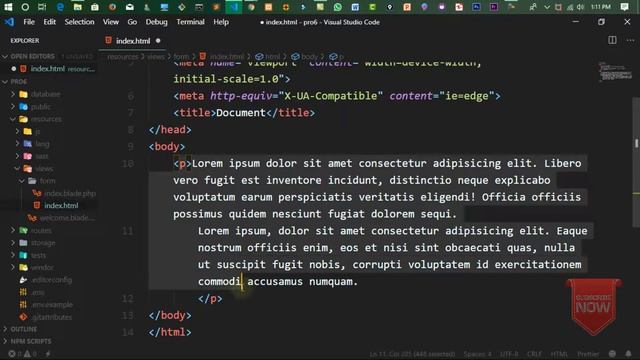
Task: Open the Mail app from the taskbar
Action: point(129,7)
